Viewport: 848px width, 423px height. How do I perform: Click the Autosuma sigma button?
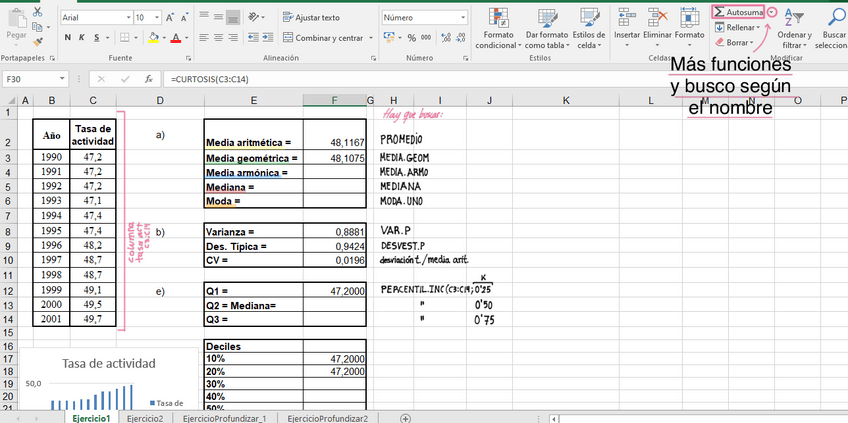[x=739, y=12]
